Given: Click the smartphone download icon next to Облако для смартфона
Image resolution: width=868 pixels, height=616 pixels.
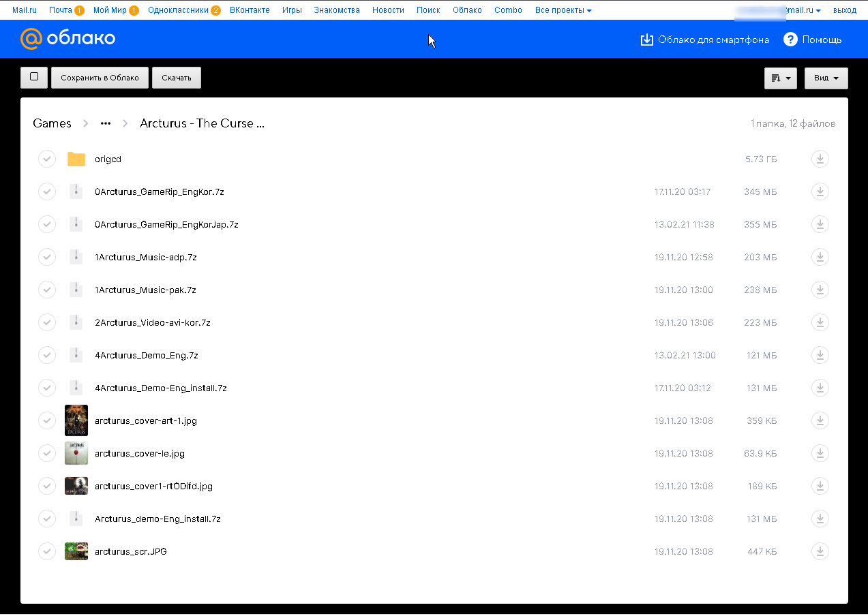Looking at the screenshot, I should pyautogui.click(x=646, y=40).
